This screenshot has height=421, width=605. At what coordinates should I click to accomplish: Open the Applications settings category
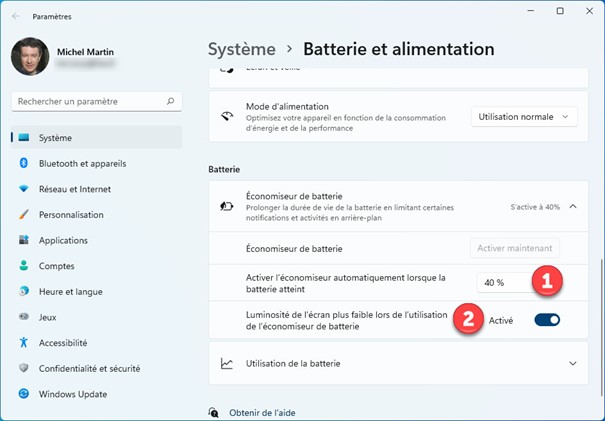coord(62,240)
